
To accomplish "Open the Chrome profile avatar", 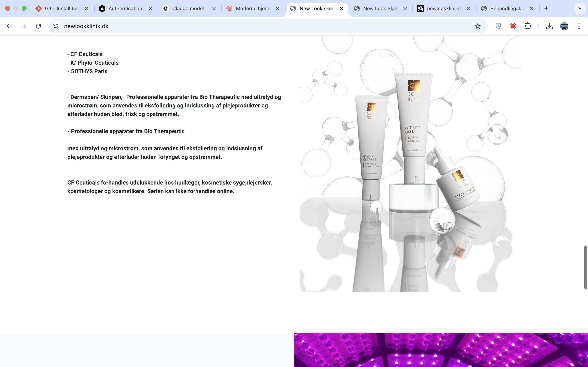I will pyautogui.click(x=564, y=26).
